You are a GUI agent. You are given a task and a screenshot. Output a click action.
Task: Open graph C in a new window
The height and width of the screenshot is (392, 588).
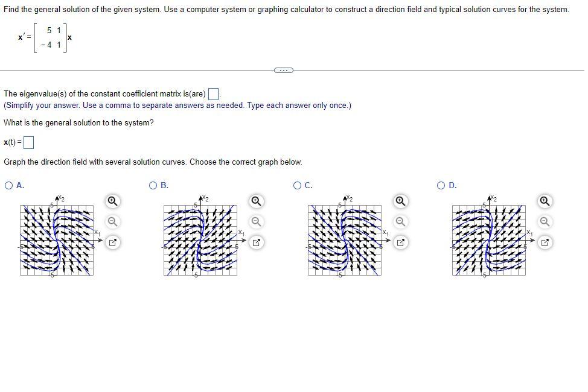(400, 241)
